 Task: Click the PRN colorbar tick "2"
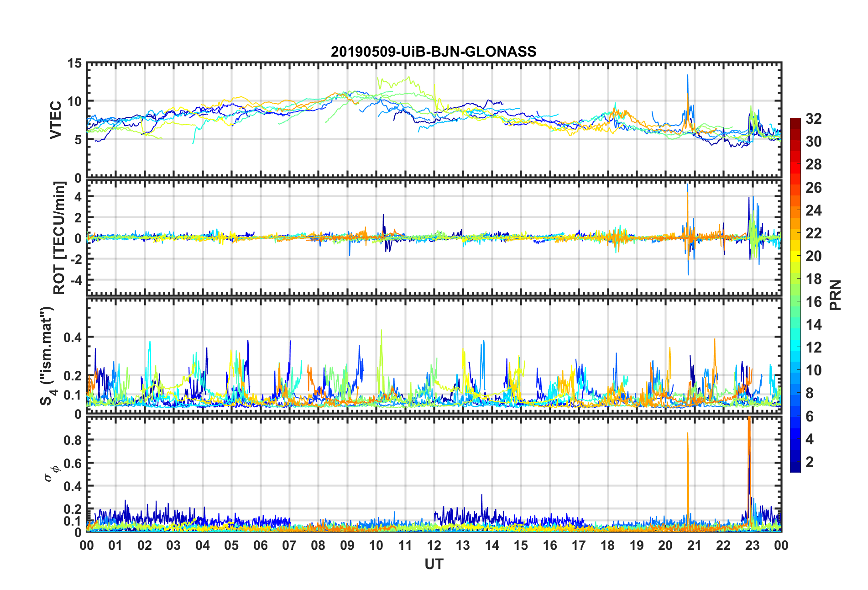(810, 462)
